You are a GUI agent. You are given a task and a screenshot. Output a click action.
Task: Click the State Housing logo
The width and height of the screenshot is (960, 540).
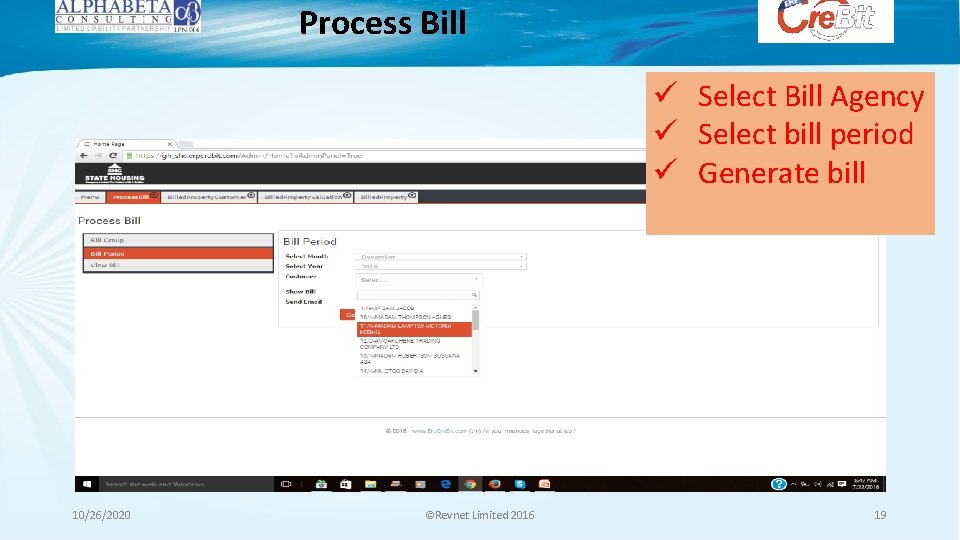point(114,174)
